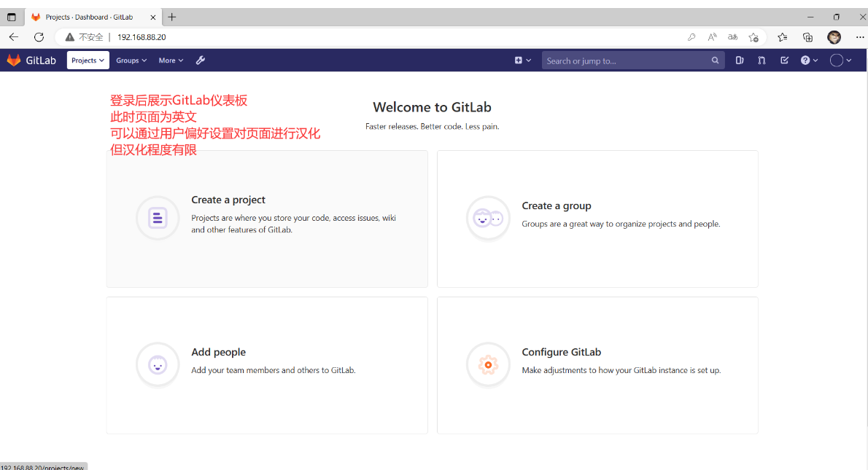868x470 pixels.
Task: Click the not secure warning icon
Action: (70, 37)
